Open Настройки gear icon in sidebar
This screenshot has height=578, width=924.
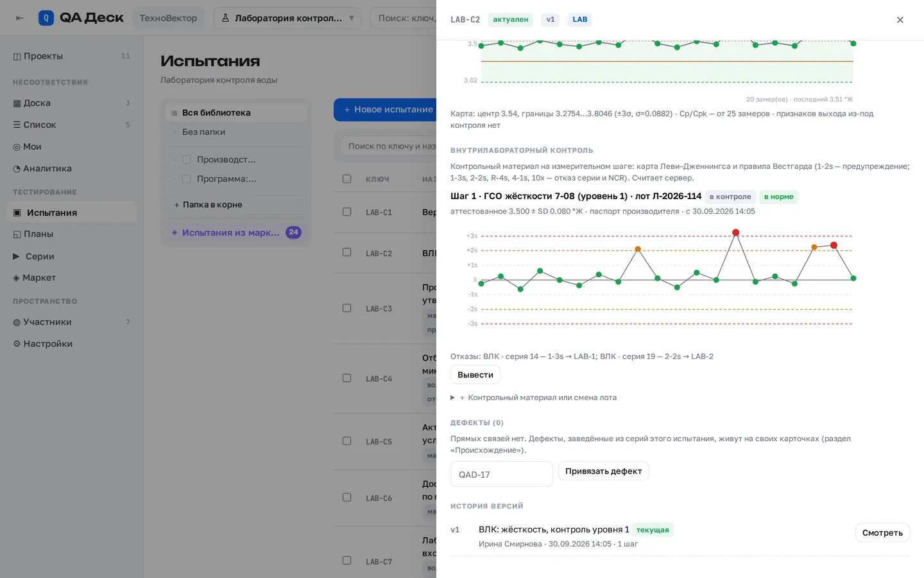[17, 344]
